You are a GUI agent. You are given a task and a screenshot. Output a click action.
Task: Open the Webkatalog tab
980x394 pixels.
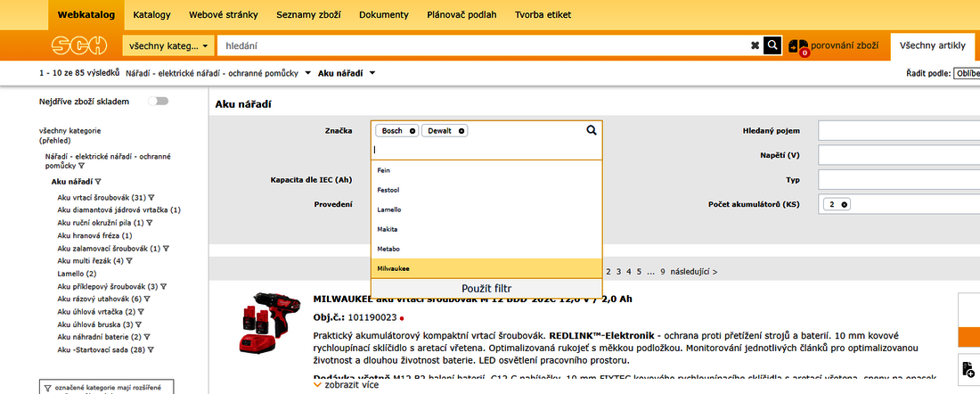[86, 15]
